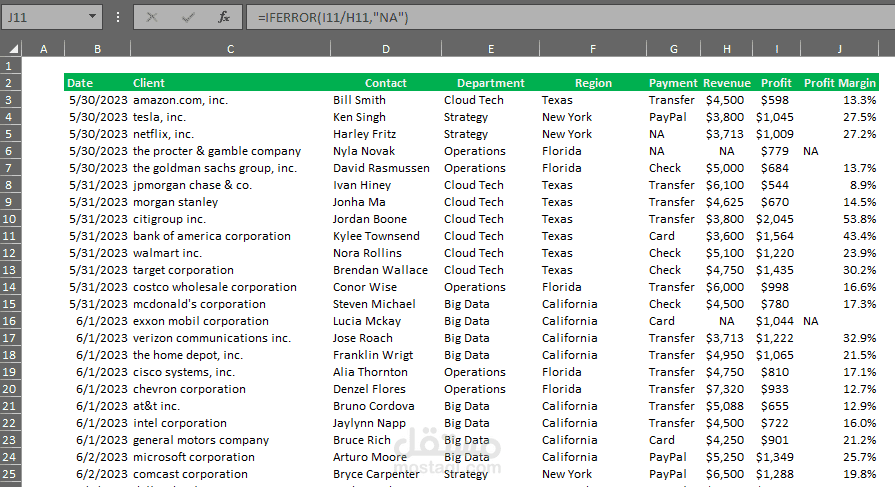Select contact Kylee Townsend cell
Viewport: 895px width, 487px height.
386,236
